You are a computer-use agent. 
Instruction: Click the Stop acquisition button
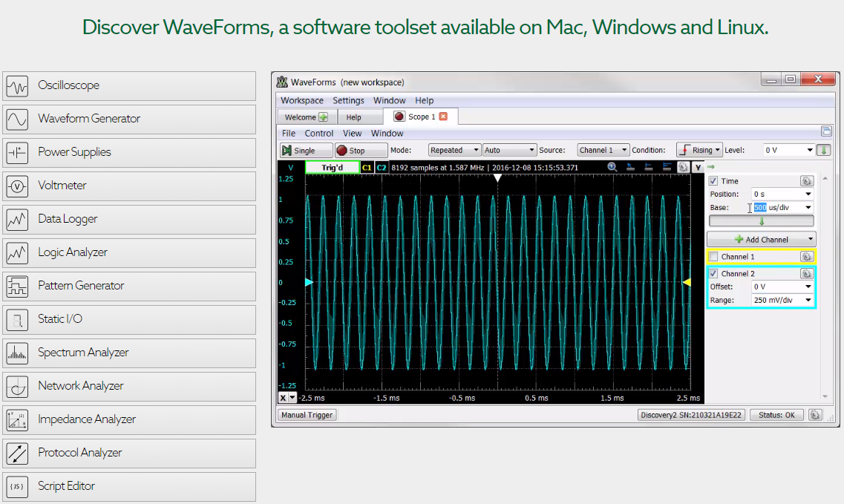pyautogui.click(x=362, y=150)
